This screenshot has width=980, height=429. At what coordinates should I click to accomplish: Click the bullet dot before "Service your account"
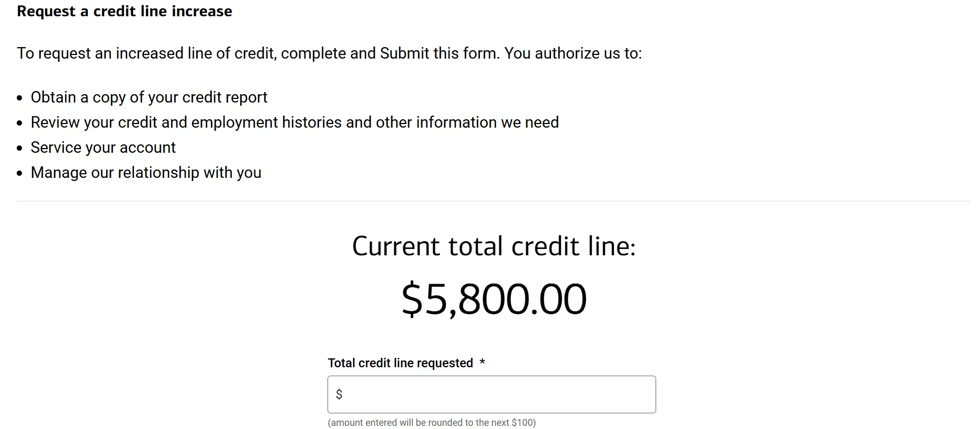click(x=20, y=149)
